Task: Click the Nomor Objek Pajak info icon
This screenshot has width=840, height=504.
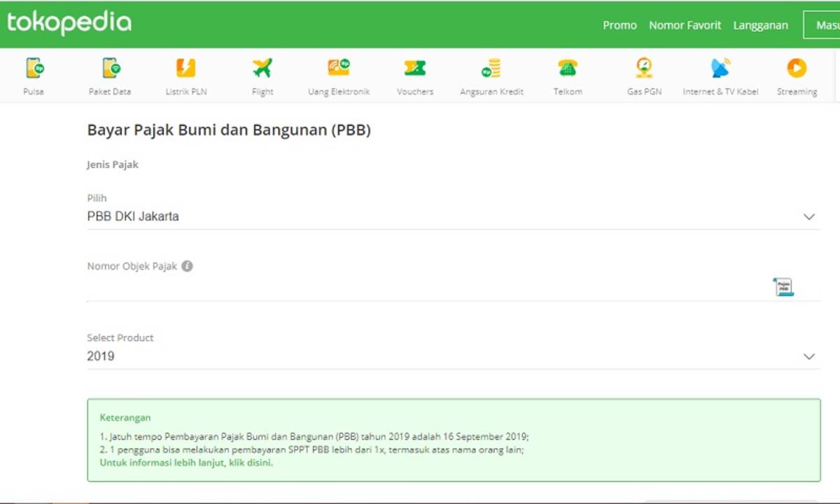Action: point(187,266)
